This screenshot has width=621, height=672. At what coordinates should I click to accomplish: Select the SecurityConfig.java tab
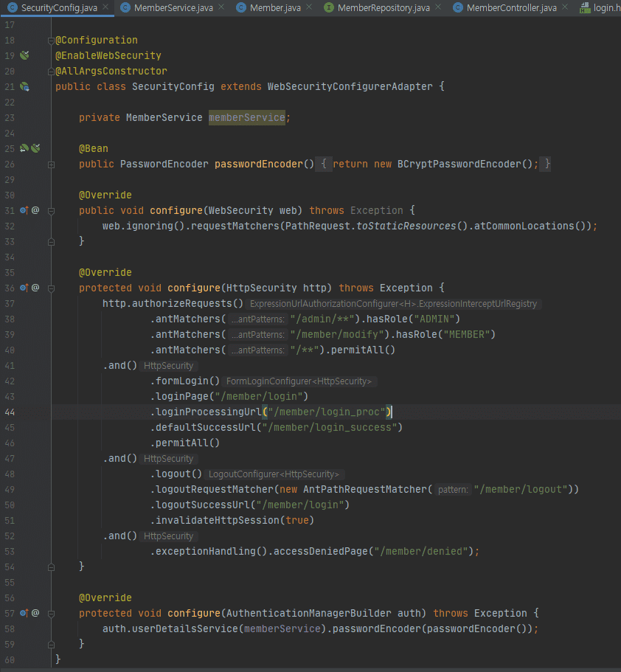pos(59,7)
